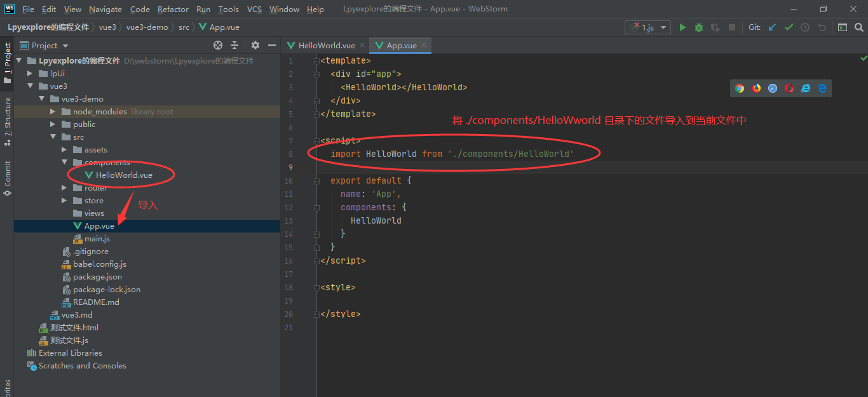Screen dimensions: 868x397
Task: Toggle the Structure tool window
Action: [x=7, y=121]
